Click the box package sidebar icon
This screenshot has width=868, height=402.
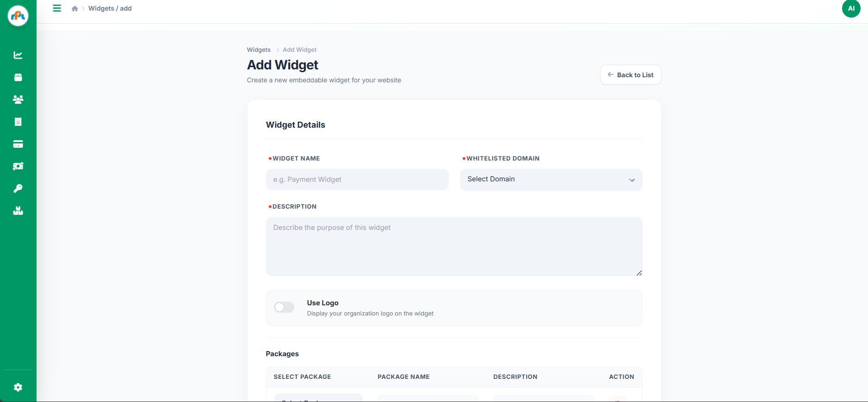tap(18, 77)
